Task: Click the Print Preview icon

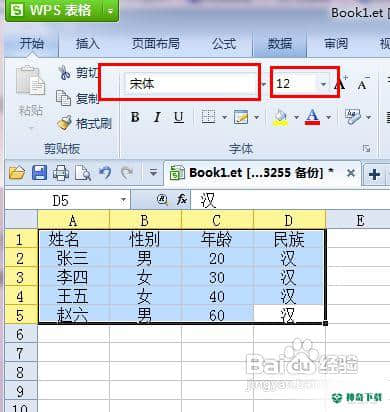Action: pyautogui.click(x=83, y=173)
